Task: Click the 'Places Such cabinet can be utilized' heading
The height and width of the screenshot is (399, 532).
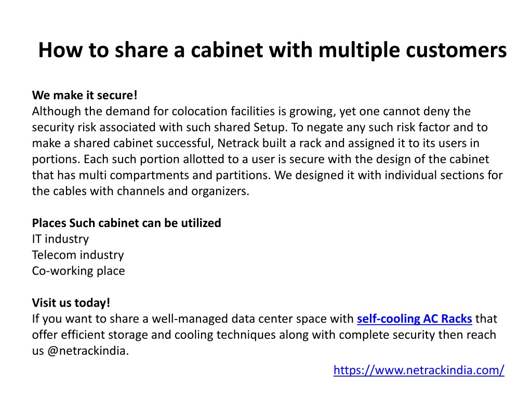Action: coord(127,223)
